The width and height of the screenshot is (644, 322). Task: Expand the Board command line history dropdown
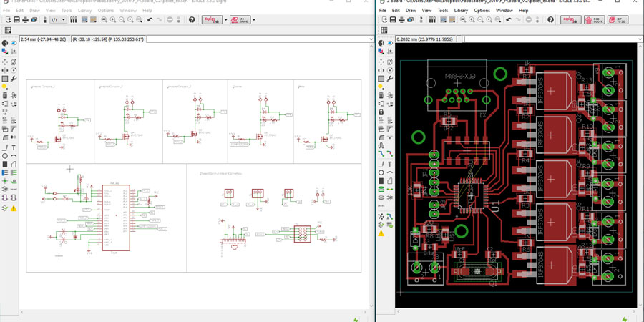pyautogui.click(x=640, y=39)
